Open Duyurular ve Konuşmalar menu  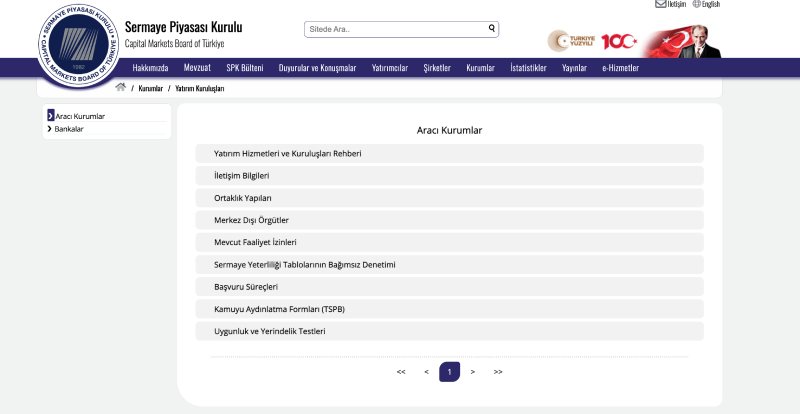tap(317, 68)
